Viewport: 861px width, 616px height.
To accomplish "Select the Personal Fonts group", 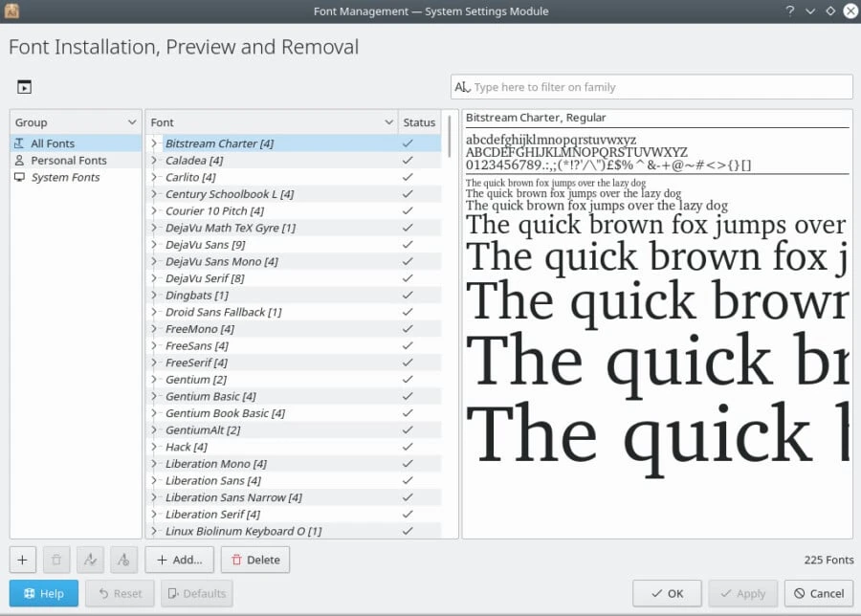I will coord(68,161).
